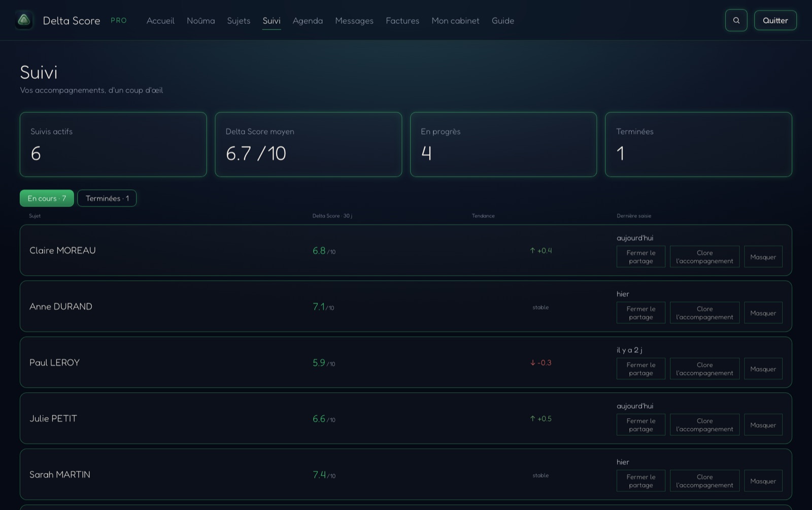Masquer the Anne DURAND row
Screen dimensions: 812x510
click(763, 313)
